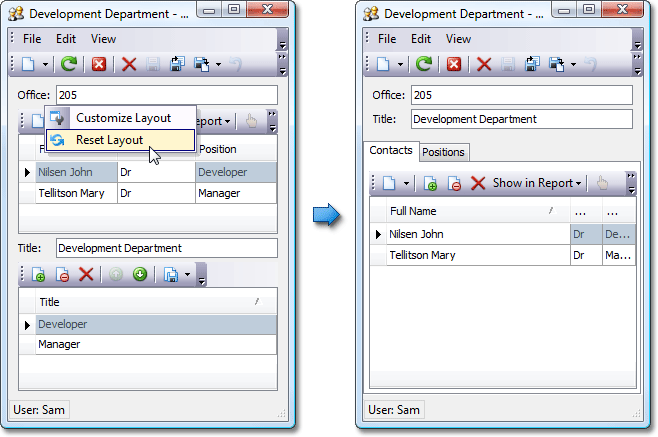Click Save and New icon in left window toolbar

coord(201,64)
